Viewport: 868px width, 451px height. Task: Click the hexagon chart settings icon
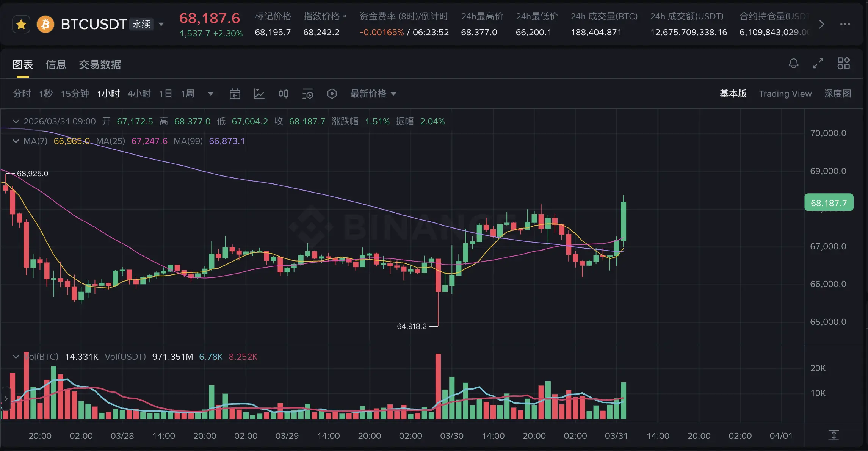click(332, 94)
